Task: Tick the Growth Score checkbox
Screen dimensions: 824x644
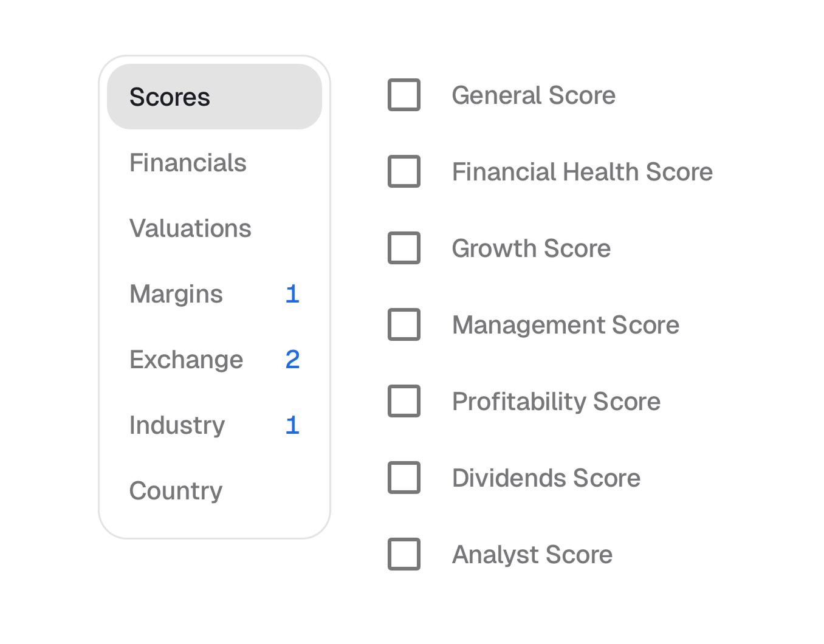Action: (404, 248)
